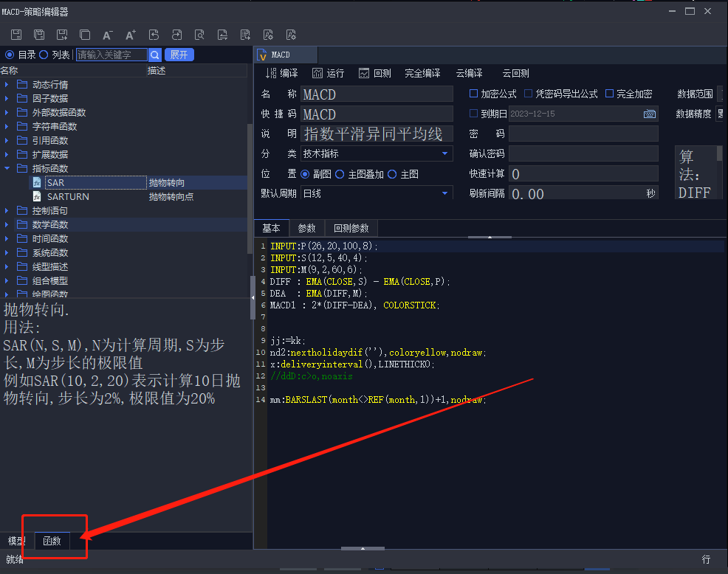This screenshot has width=728, height=574.
Task: Switch to the 函数 bottom tab
Action: pos(52,541)
